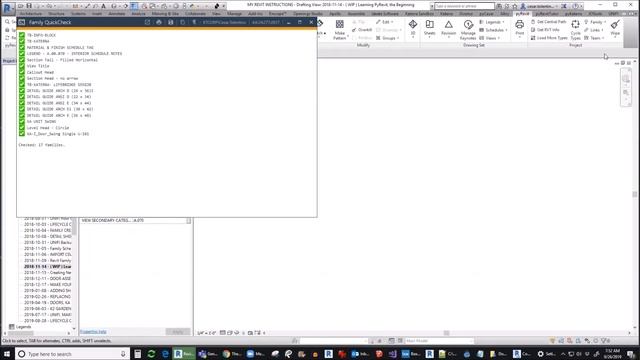Click the save icon in QuickCheck toolbar
This screenshot has width=640, height=360.
coord(171,22)
